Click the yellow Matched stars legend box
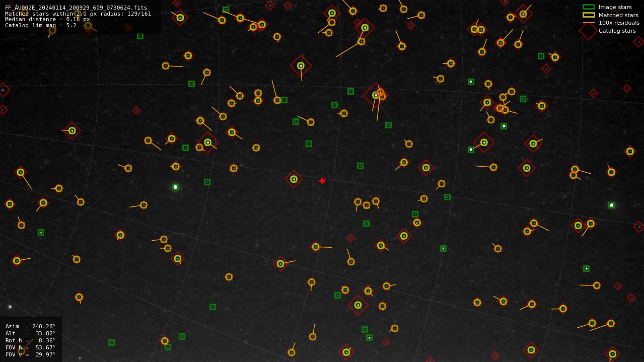The width and height of the screenshot is (644, 362). point(589,15)
